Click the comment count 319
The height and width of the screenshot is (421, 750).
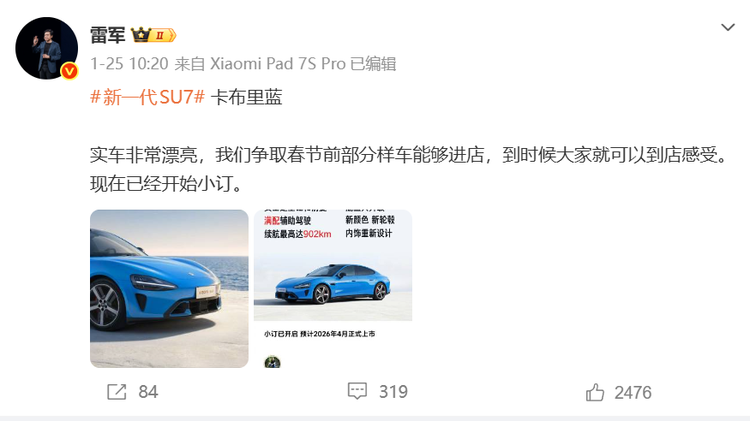coord(393,392)
